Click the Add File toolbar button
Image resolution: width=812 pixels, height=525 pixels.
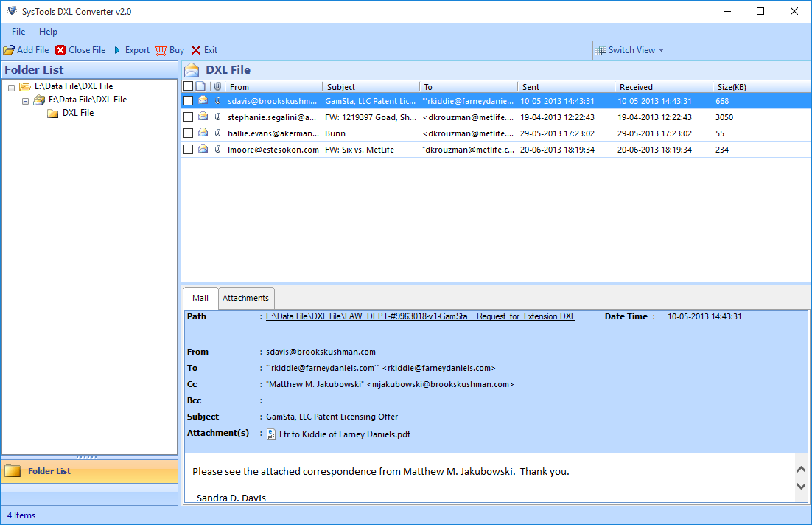coord(27,50)
